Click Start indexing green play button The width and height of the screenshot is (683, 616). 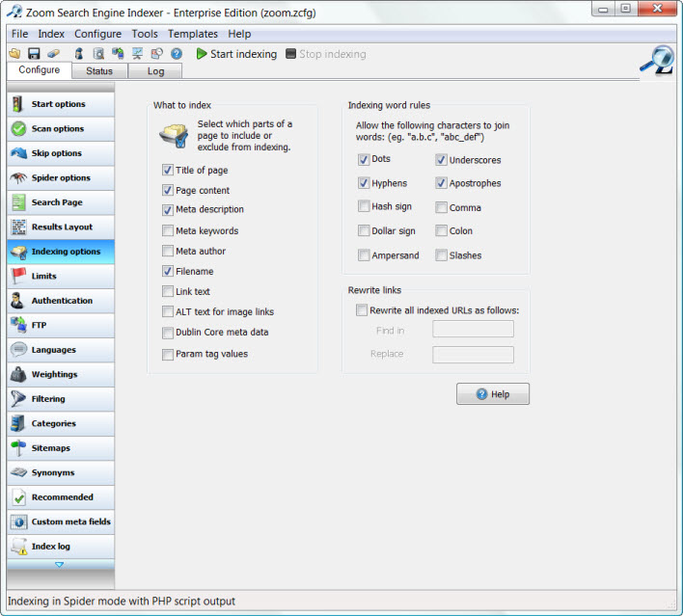[x=236, y=54]
